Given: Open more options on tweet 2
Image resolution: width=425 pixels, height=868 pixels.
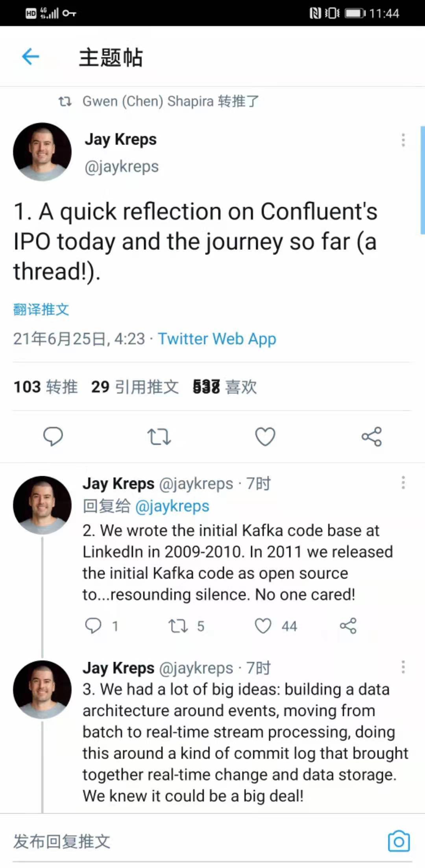Looking at the screenshot, I should point(403,482).
